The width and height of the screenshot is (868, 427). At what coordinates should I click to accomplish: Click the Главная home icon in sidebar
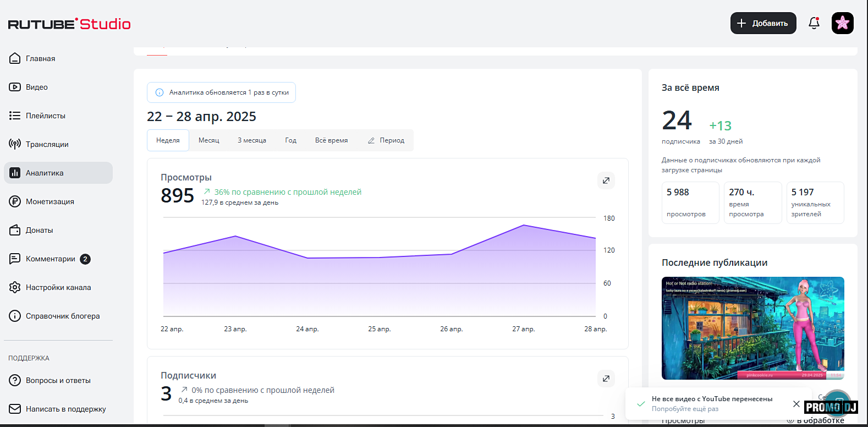[x=15, y=58]
